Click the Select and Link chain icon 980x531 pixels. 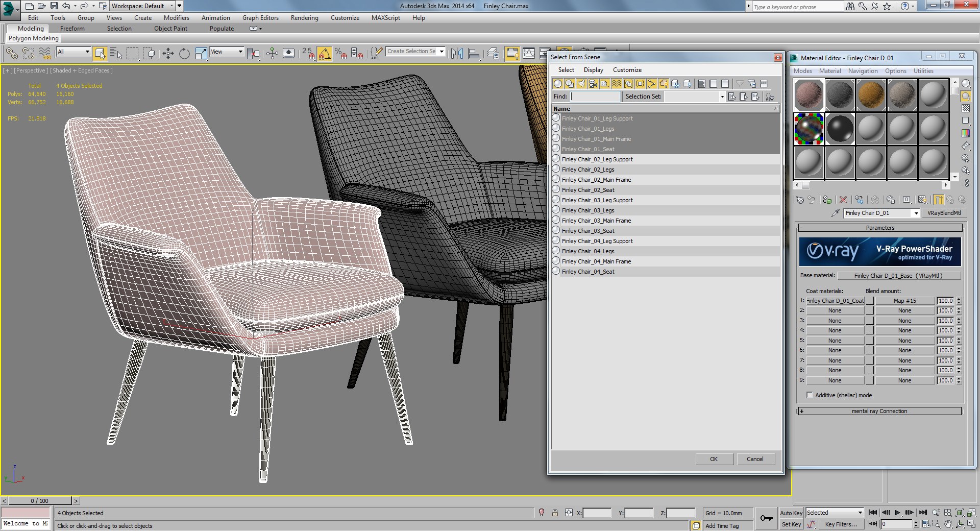[x=11, y=53]
